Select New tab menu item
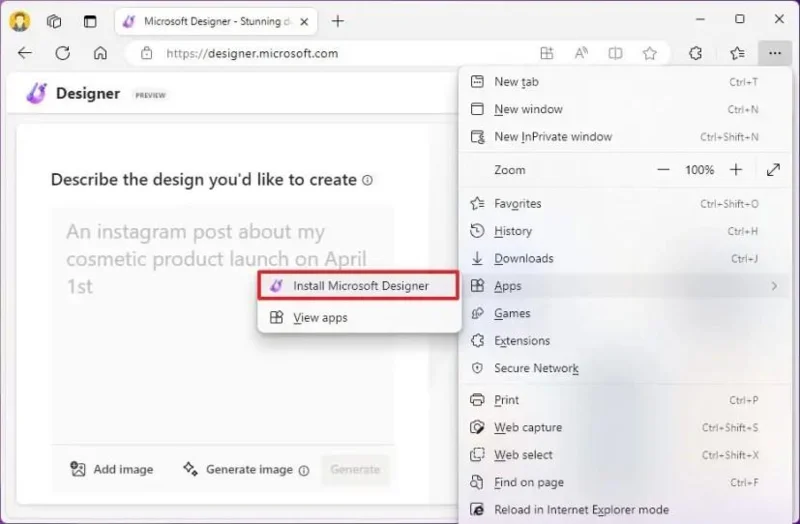 point(625,82)
